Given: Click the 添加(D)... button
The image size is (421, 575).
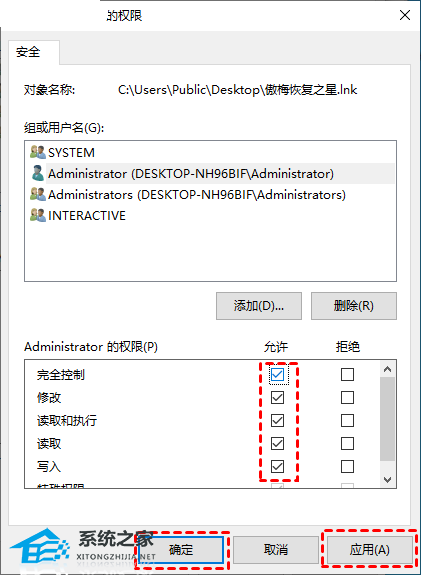Looking at the screenshot, I should click(x=259, y=306).
